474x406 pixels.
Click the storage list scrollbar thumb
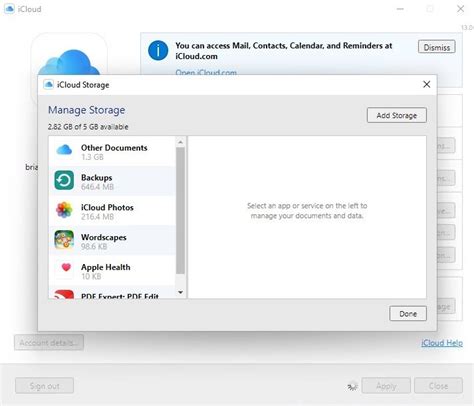coord(180,211)
